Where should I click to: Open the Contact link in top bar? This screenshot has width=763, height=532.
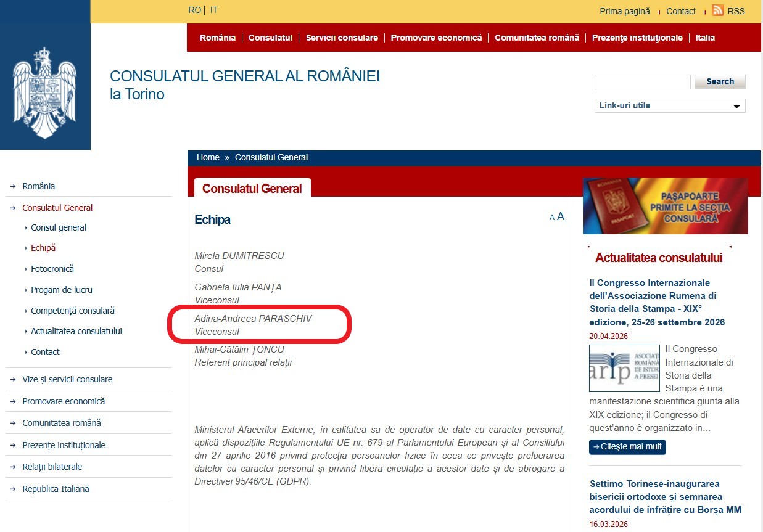click(x=681, y=11)
